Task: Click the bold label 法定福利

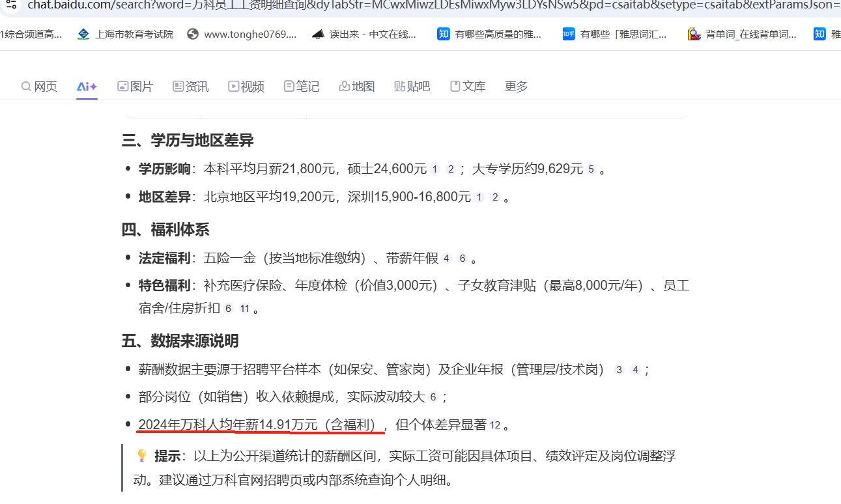Action: pyautogui.click(x=165, y=259)
